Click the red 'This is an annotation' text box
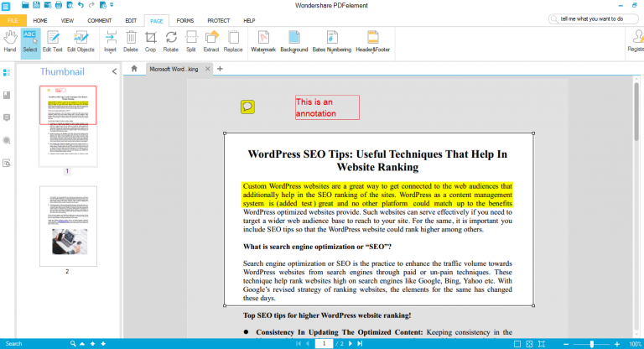Viewport: 644px width, 349px height. click(327, 107)
